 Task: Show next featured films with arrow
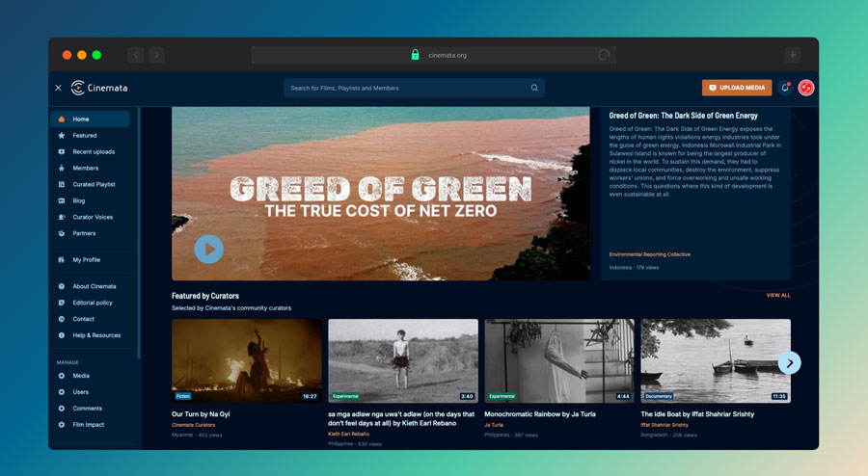[789, 362]
